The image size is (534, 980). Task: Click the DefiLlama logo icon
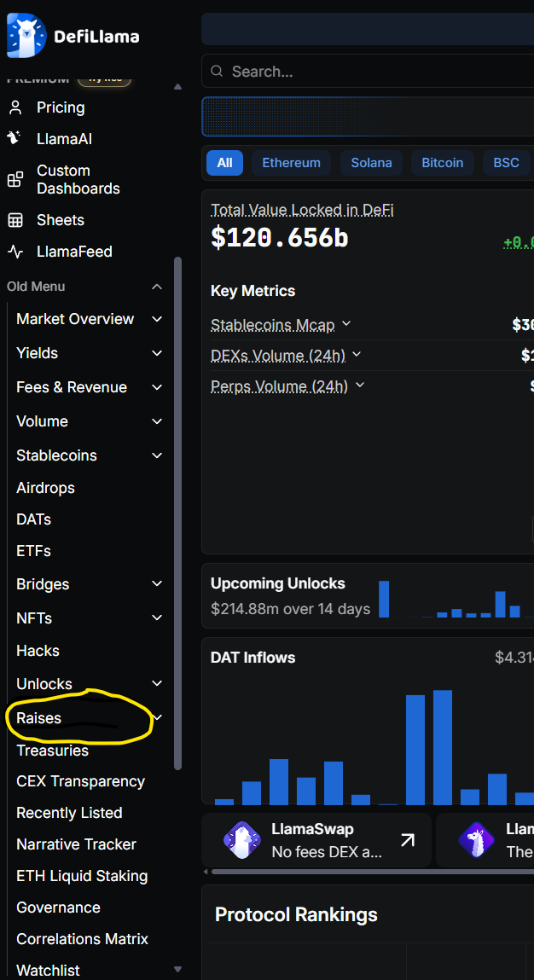point(26,35)
